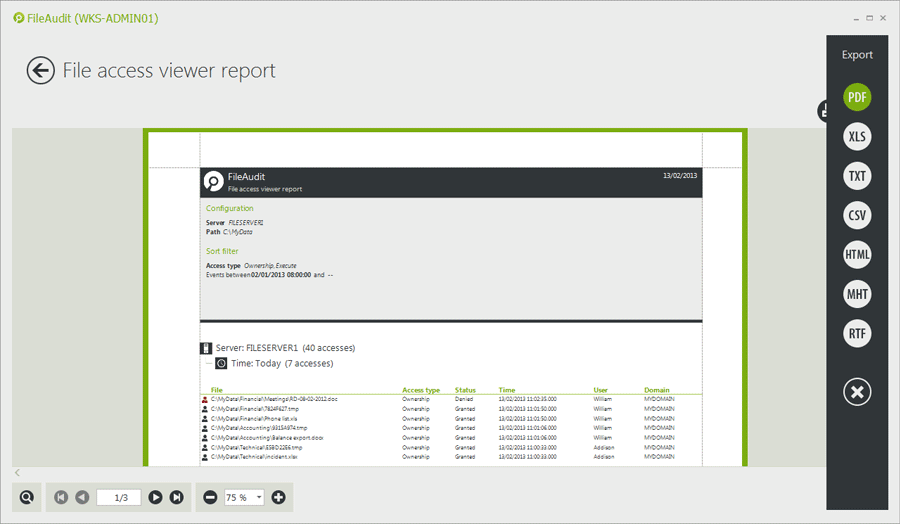Select the 7824F627.tmp file row
900x524 pixels.
coord(451,409)
